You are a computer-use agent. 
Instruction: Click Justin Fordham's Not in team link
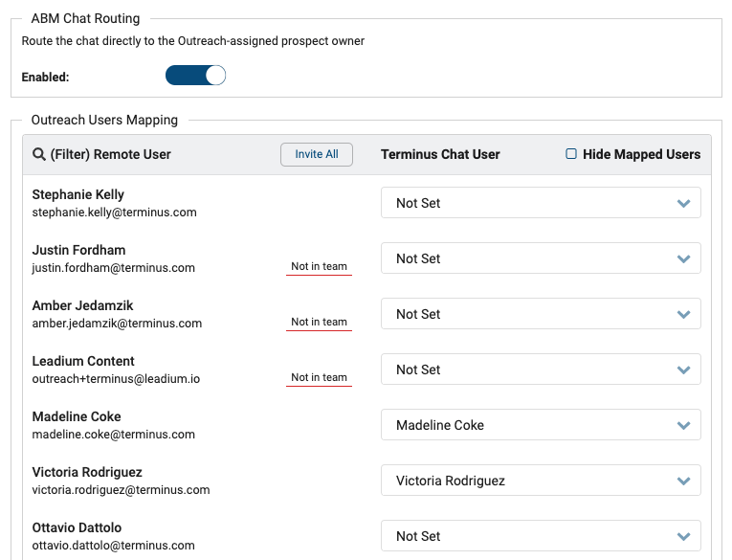coord(319,266)
